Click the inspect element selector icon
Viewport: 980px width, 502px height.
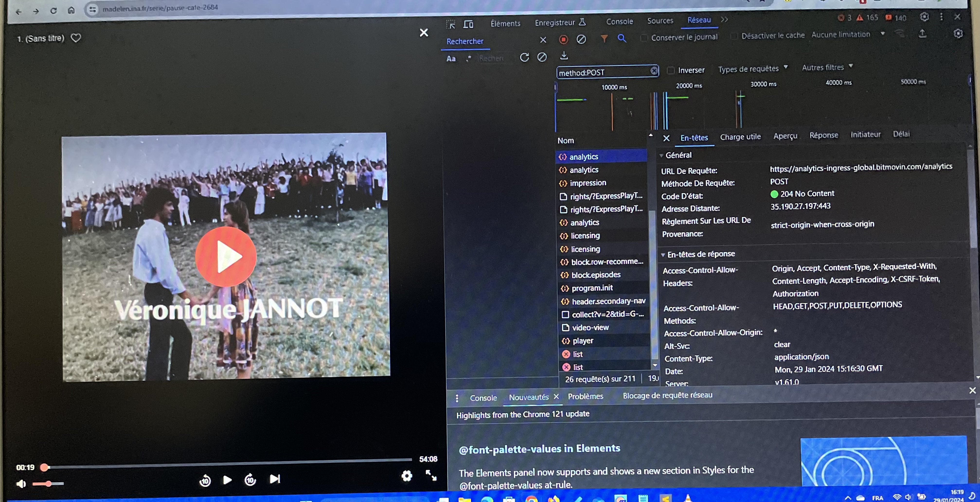click(450, 25)
